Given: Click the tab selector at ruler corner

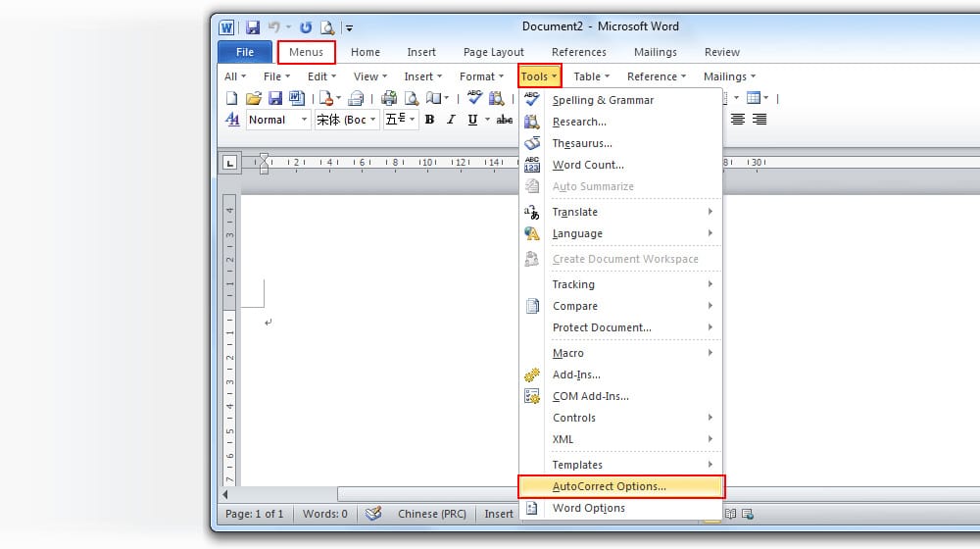Looking at the screenshot, I should 230,163.
